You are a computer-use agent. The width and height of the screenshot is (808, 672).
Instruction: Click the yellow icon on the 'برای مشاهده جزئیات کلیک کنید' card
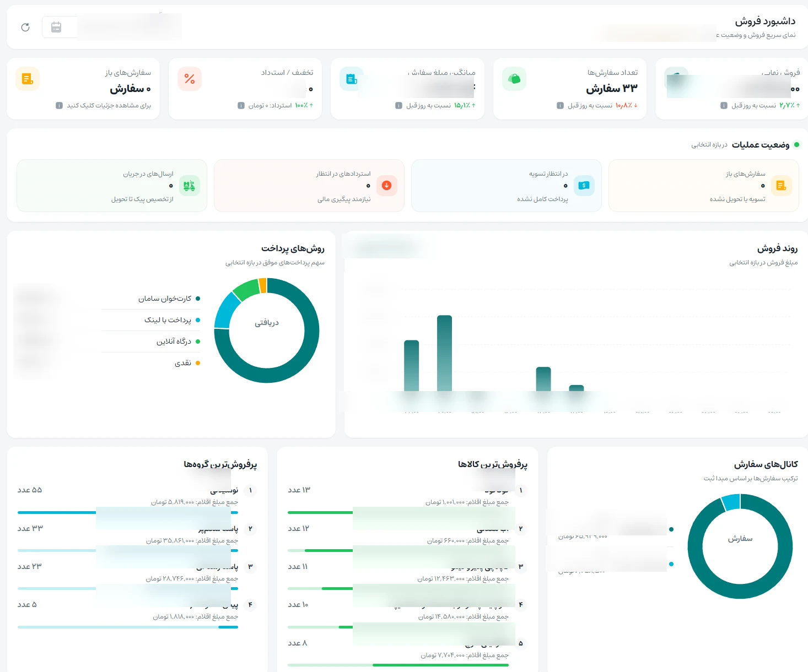[28, 79]
